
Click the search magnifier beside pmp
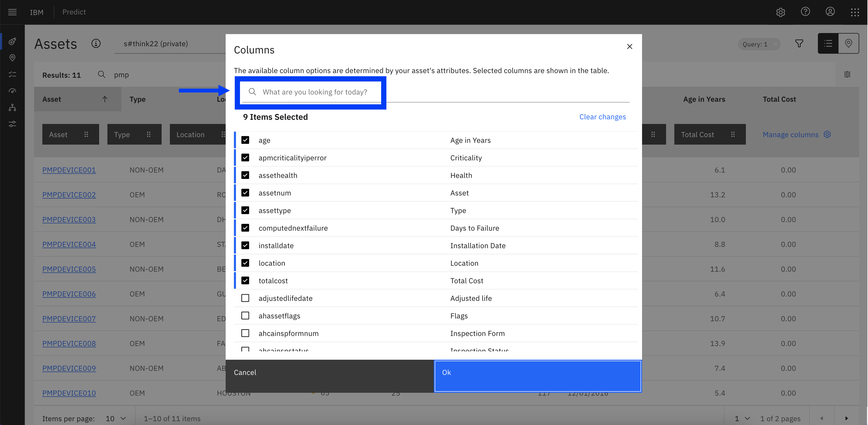102,75
